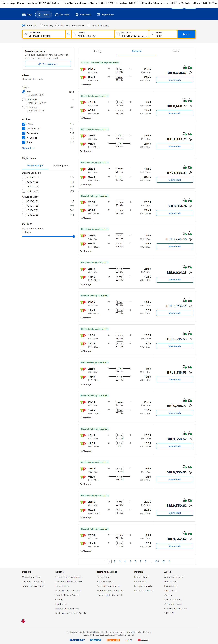This screenshot has width=218, height=644.
Task: Enable the Direct flights only checkbox
Action: (x=89, y=26)
